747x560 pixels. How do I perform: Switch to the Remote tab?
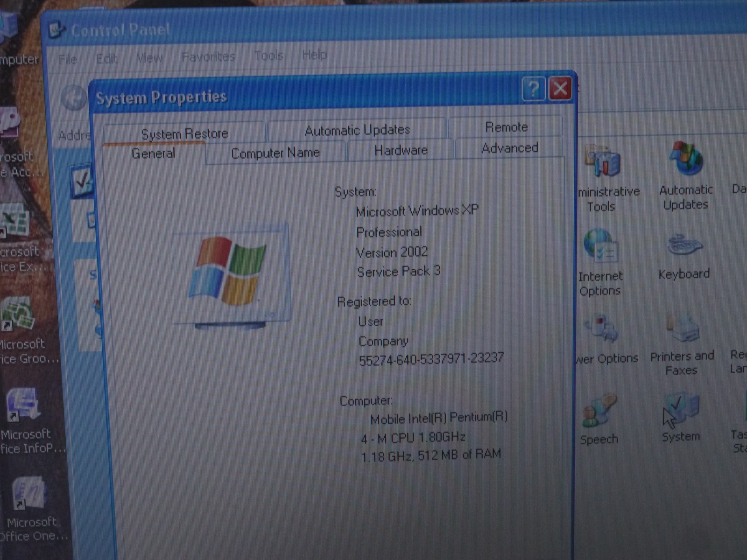coord(506,127)
